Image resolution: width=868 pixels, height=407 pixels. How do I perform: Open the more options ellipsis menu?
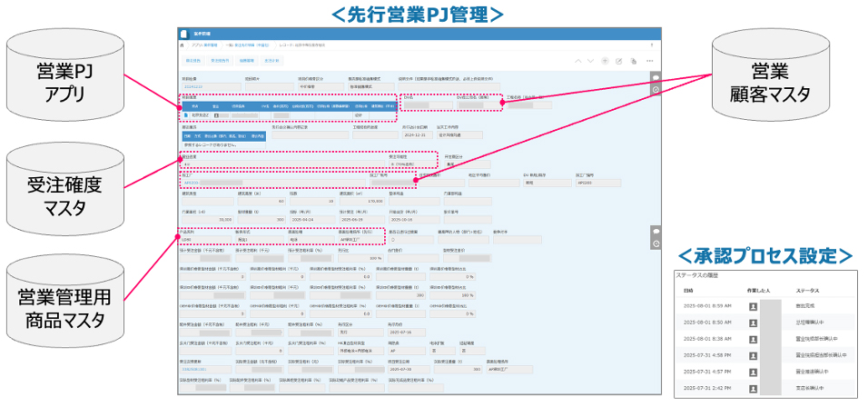649,61
